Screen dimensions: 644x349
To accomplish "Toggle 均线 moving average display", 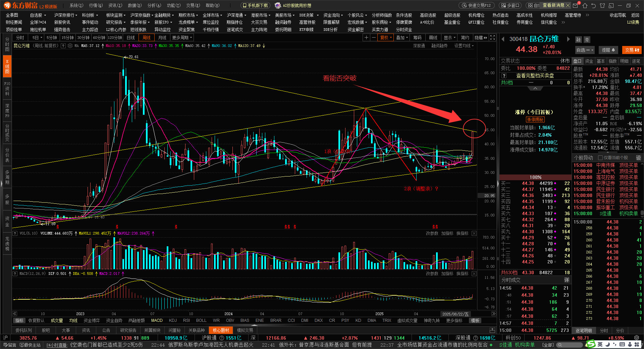I will tap(73, 320).
